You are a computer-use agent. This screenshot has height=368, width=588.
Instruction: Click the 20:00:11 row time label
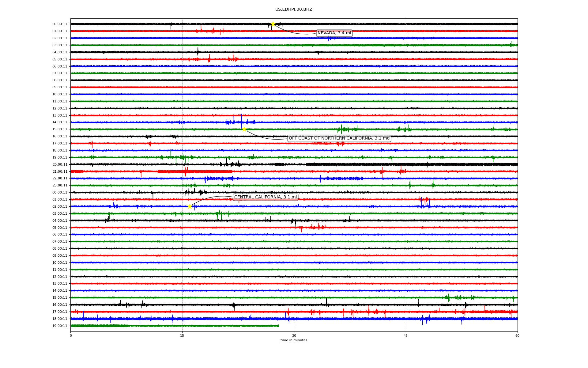[x=60, y=164]
